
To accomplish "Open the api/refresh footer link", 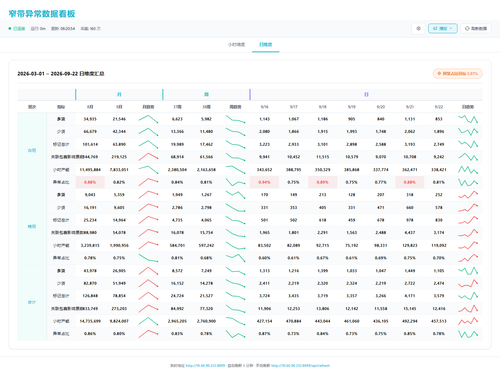I will pos(300,366).
